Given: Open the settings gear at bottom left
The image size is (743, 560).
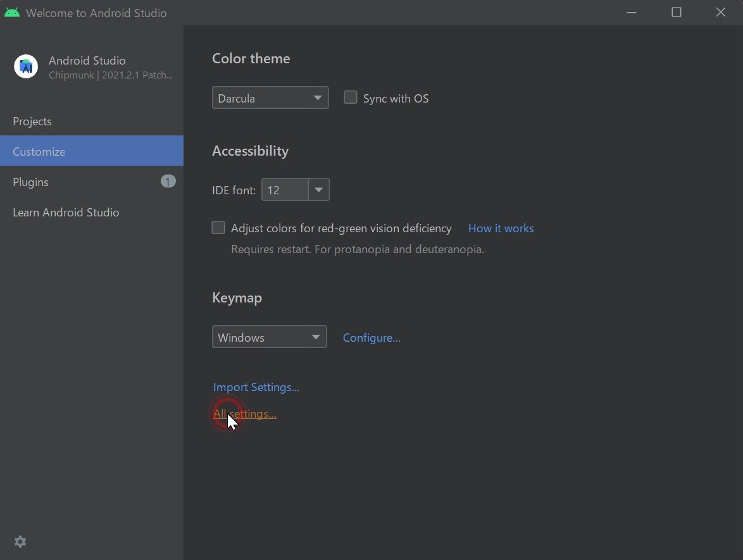Looking at the screenshot, I should coord(20,542).
